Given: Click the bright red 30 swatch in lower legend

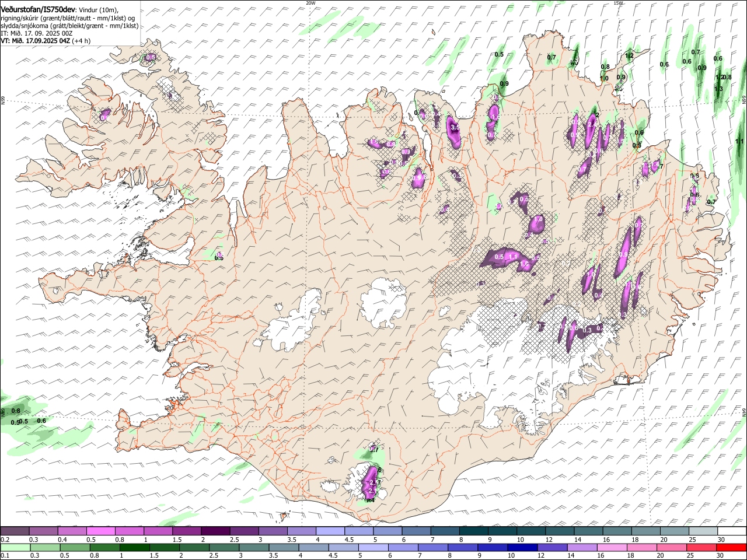Looking at the screenshot, I should tap(731, 547).
